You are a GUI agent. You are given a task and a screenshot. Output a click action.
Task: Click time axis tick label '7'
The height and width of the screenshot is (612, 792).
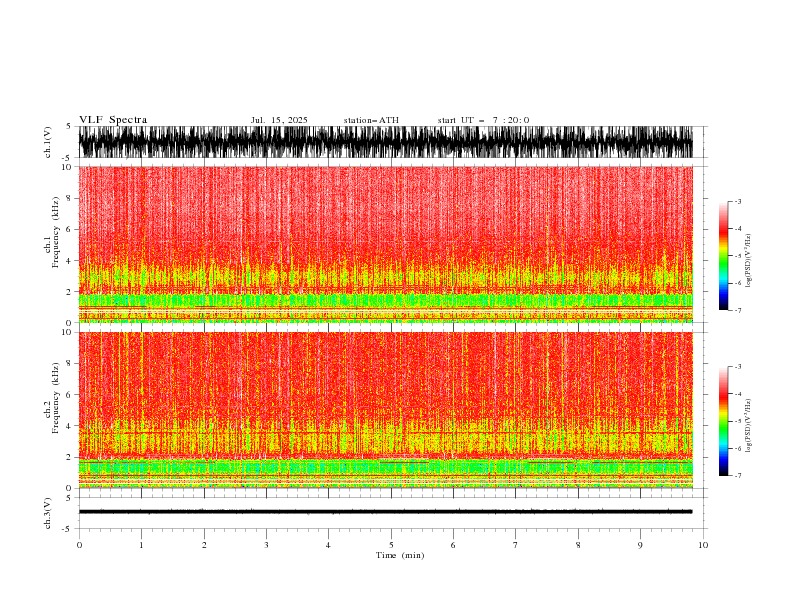[x=516, y=545]
